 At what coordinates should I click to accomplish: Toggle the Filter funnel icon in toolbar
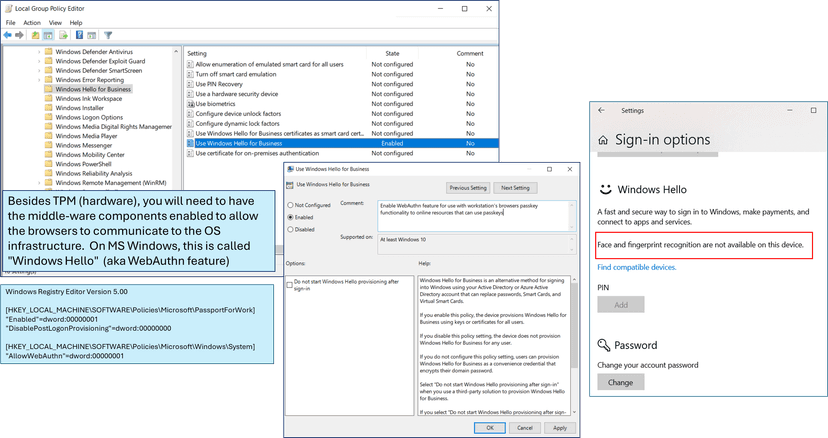click(106, 34)
